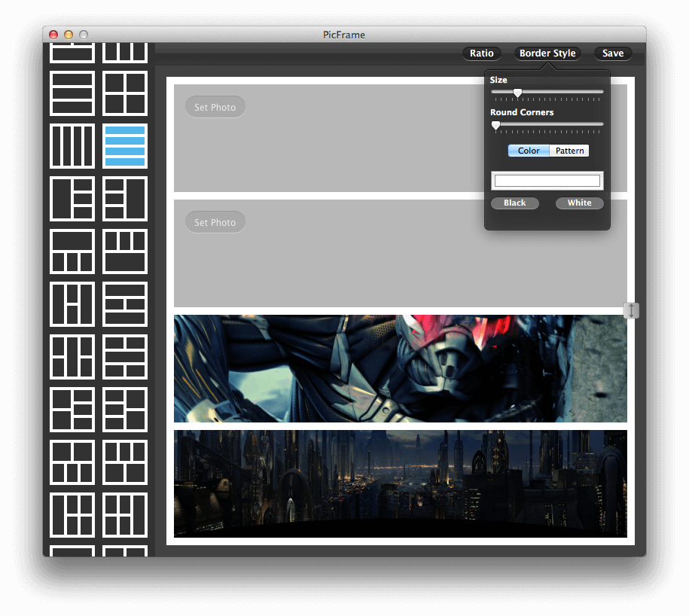Click Set Photo in the top frame
This screenshot has height=616, width=689.
tap(215, 107)
